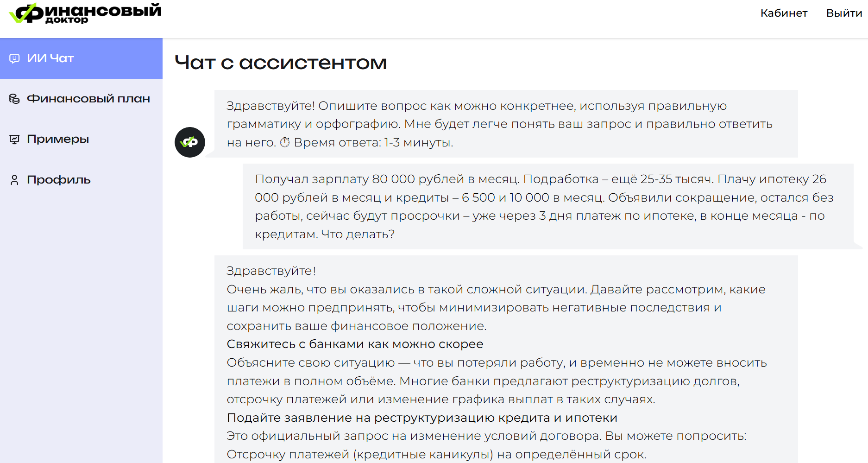Open the Профиль section
Viewport: 868px width, 463px height.
pyautogui.click(x=59, y=180)
